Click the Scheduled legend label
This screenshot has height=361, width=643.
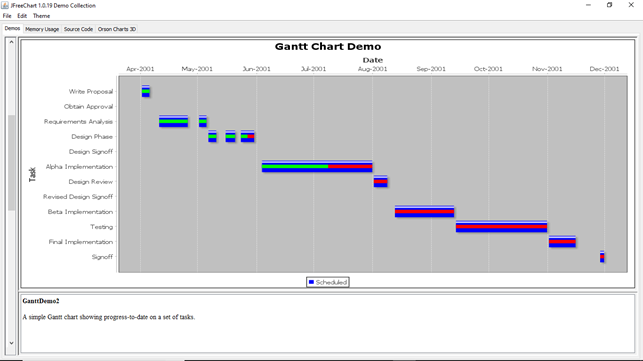[331, 282]
